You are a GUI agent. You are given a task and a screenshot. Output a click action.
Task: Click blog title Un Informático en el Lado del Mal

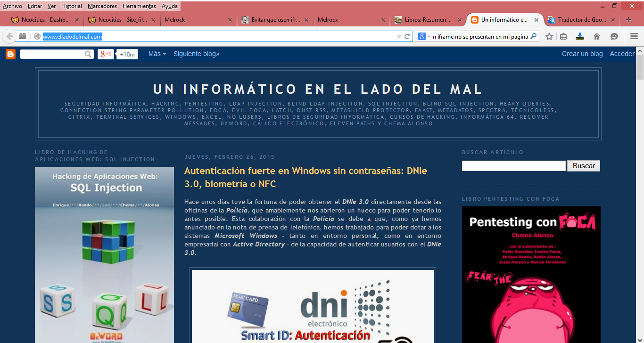(318, 89)
